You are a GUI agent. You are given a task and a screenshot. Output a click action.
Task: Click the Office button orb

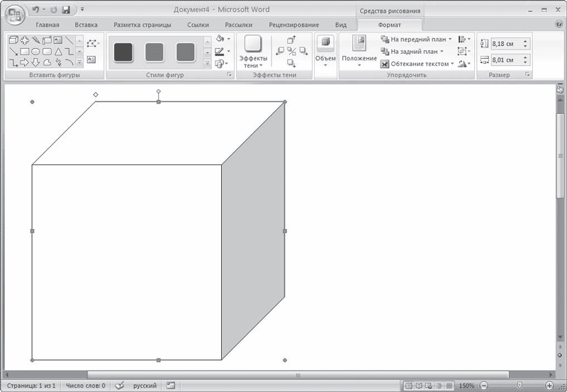(x=15, y=14)
